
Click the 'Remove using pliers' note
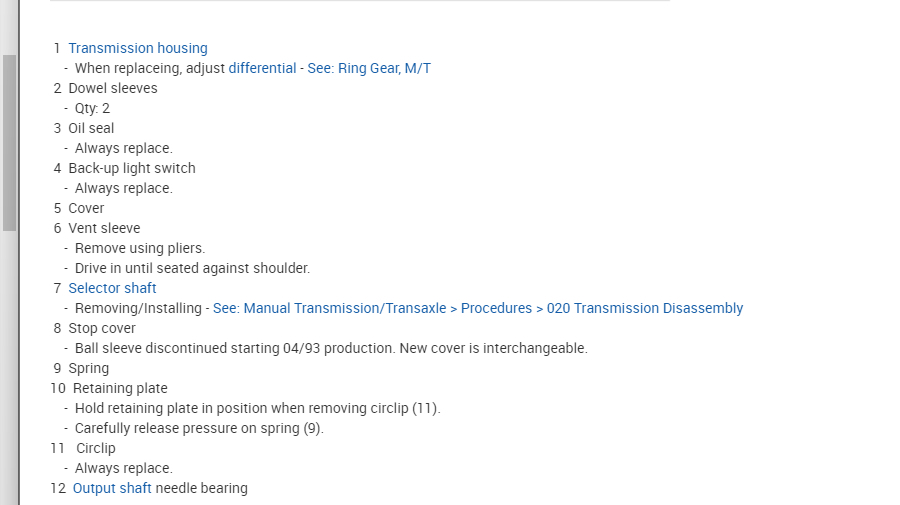[140, 248]
